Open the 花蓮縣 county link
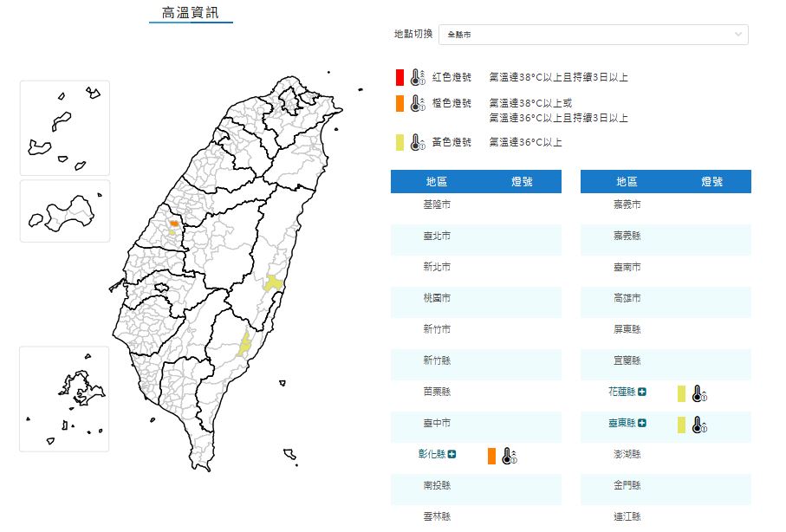This screenshot has height=532, width=786. tap(622, 393)
